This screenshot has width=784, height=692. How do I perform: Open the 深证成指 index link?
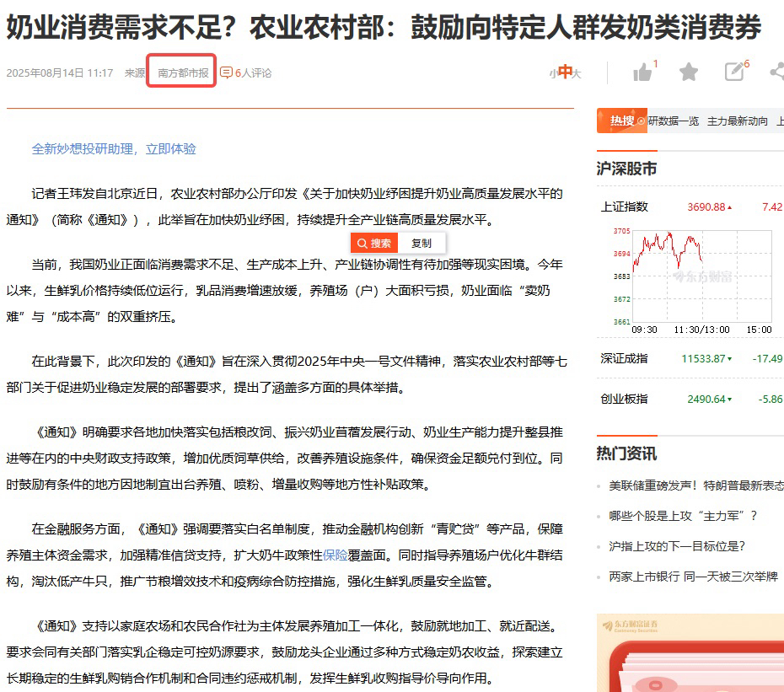tap(624, 358)
